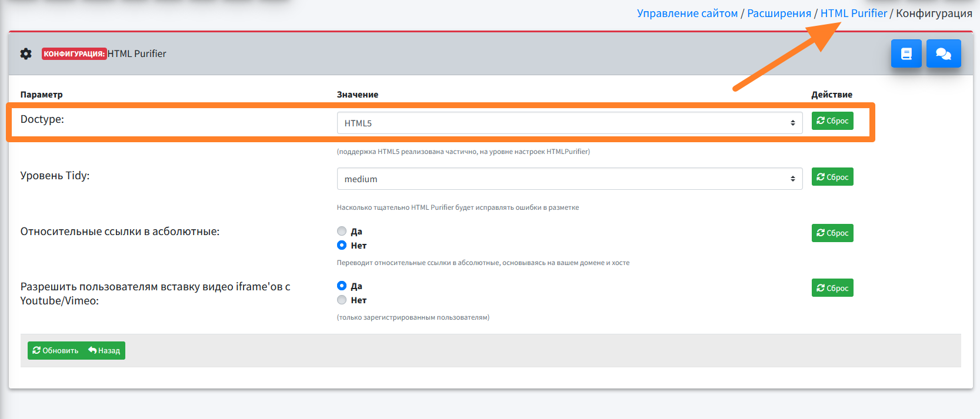Viewport: 980px width, 419px height.
Task: Open HTML Purifier breadcrumb link
Action: (x=854, y=13)
